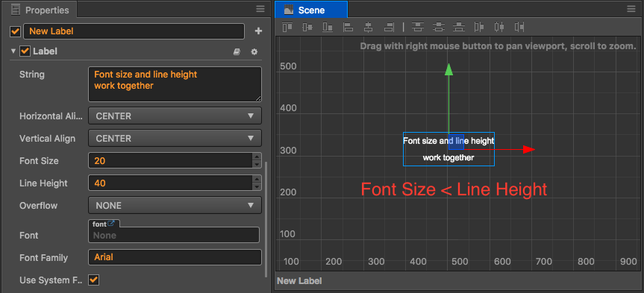Open Properties panel hamburger menu

point(260,9)
